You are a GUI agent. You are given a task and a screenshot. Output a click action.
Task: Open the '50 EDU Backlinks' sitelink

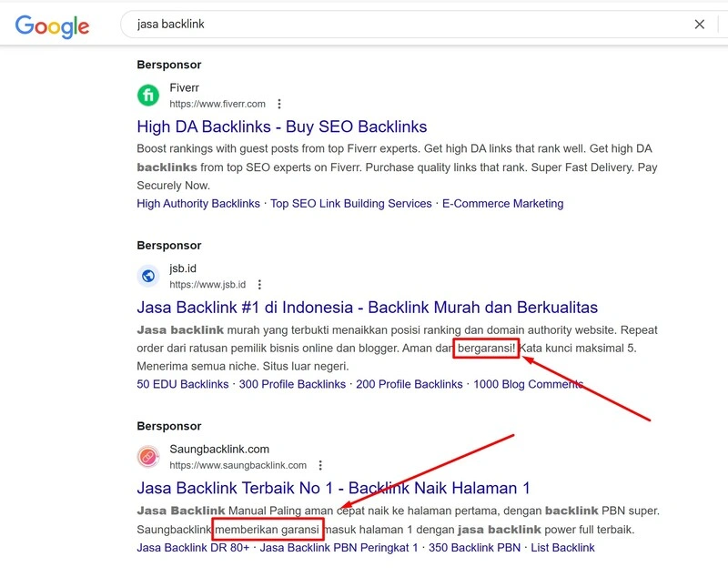[x=183, y=384]
